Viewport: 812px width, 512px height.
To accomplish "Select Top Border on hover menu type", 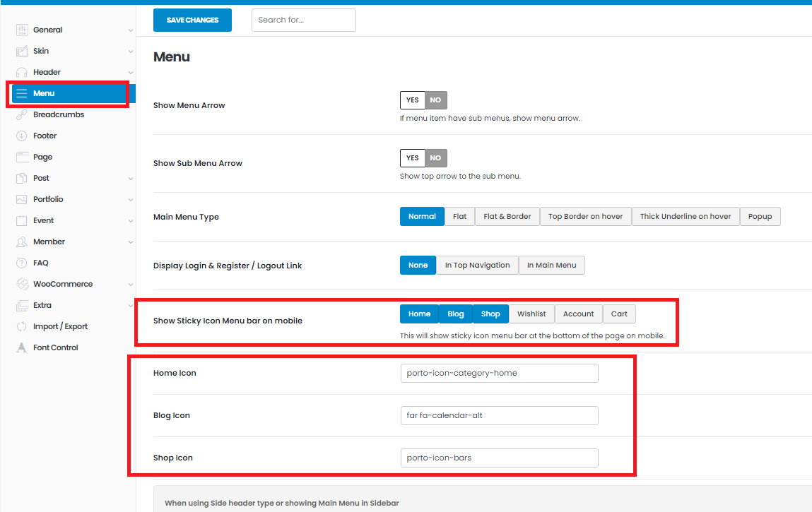I will point(586,217).
